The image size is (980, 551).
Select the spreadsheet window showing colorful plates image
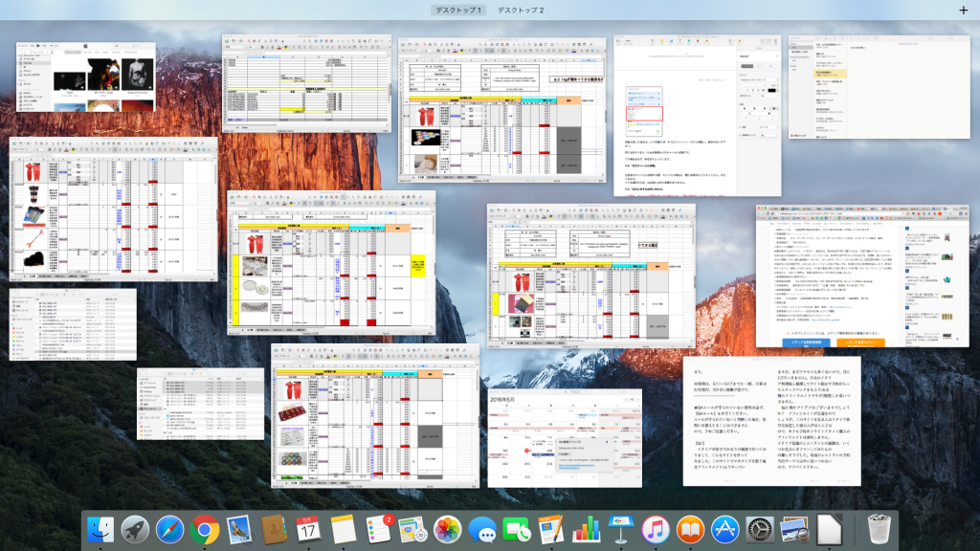pyautogui.click(x=501, y=110)
